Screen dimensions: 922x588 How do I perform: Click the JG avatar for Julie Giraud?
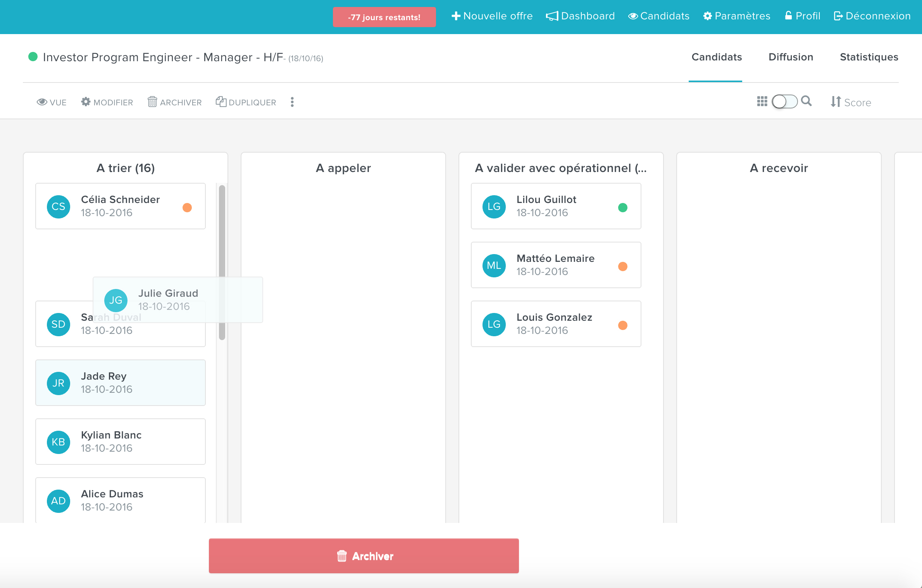[x=116, y=300]
